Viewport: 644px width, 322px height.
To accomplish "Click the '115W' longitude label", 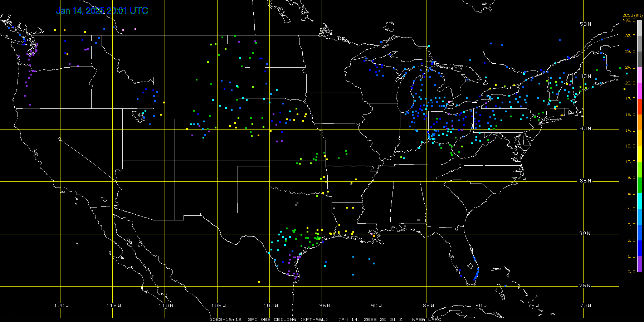I will [114, 306].
